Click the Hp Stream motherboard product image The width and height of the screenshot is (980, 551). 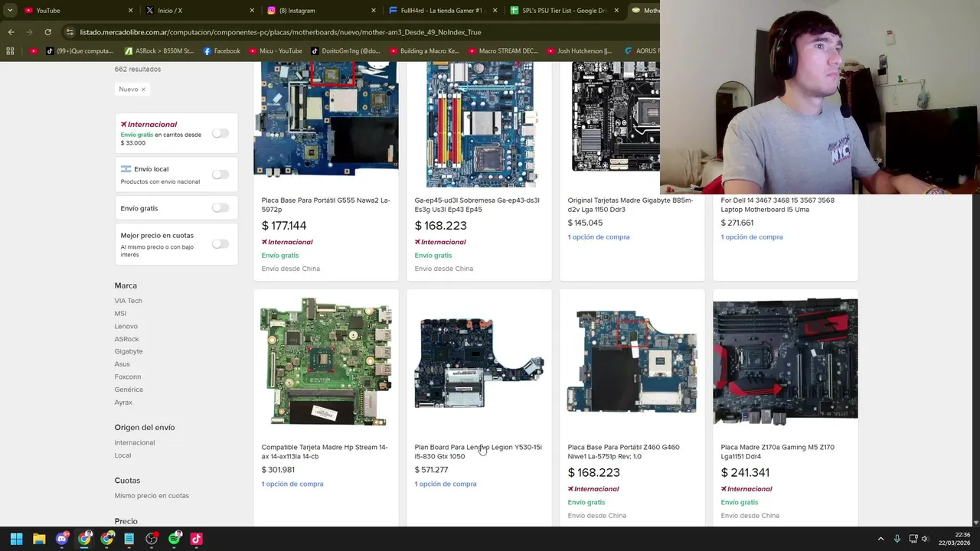pyautogui.click(x=326, y=361)
